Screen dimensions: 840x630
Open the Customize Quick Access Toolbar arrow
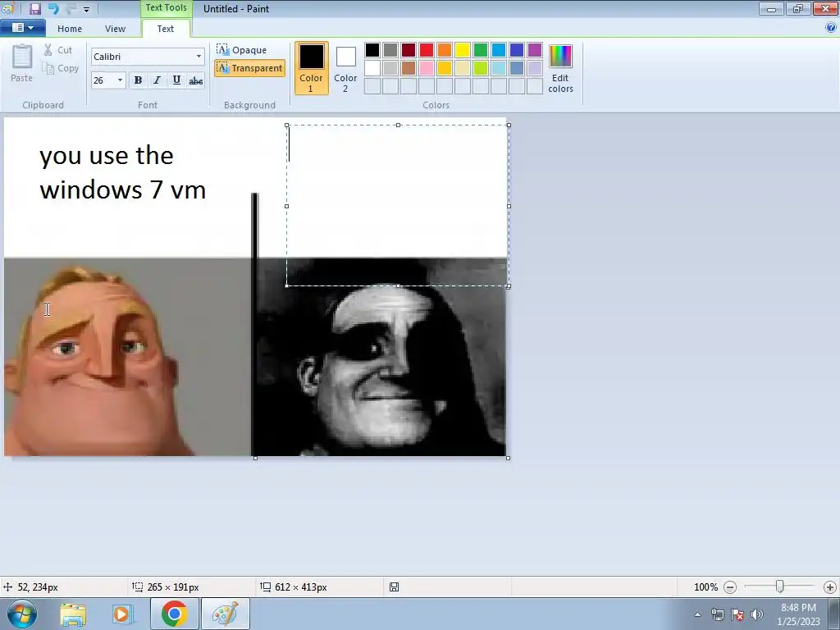click(87, 9)
